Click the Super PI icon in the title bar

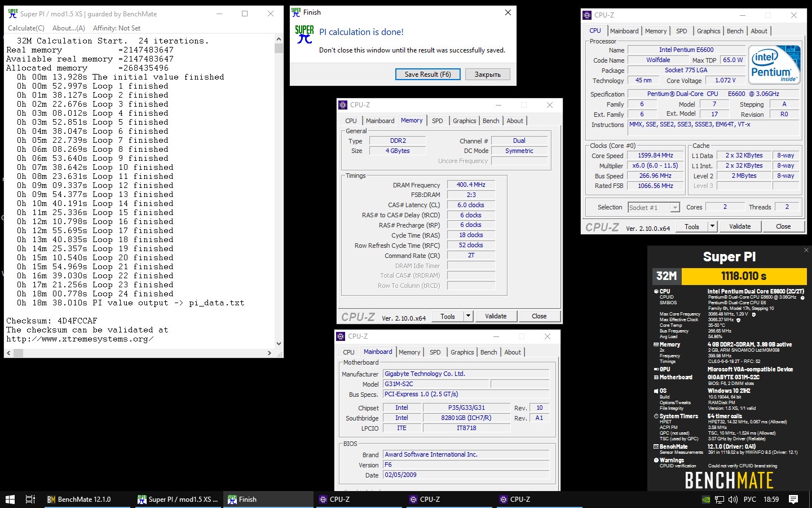pos(12,14)
